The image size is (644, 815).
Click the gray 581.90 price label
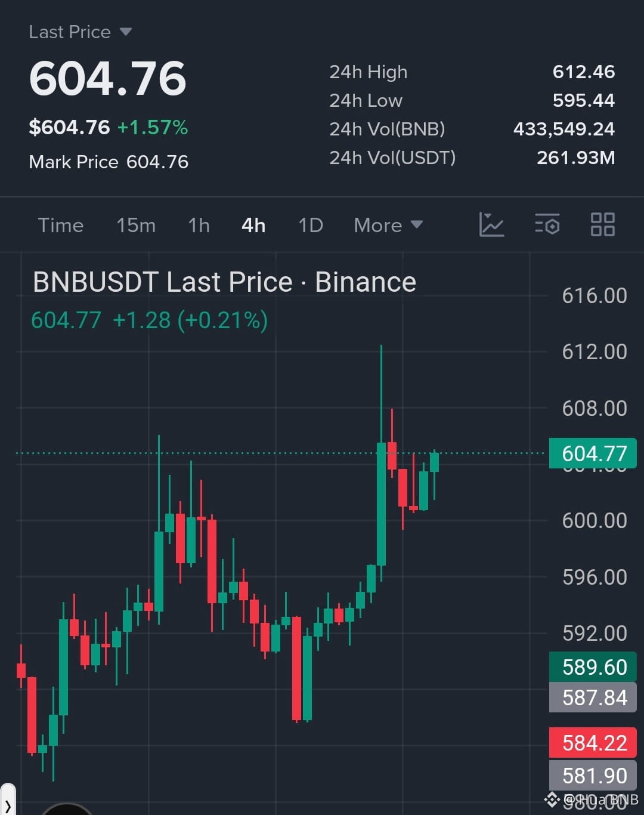coord(593,776)
